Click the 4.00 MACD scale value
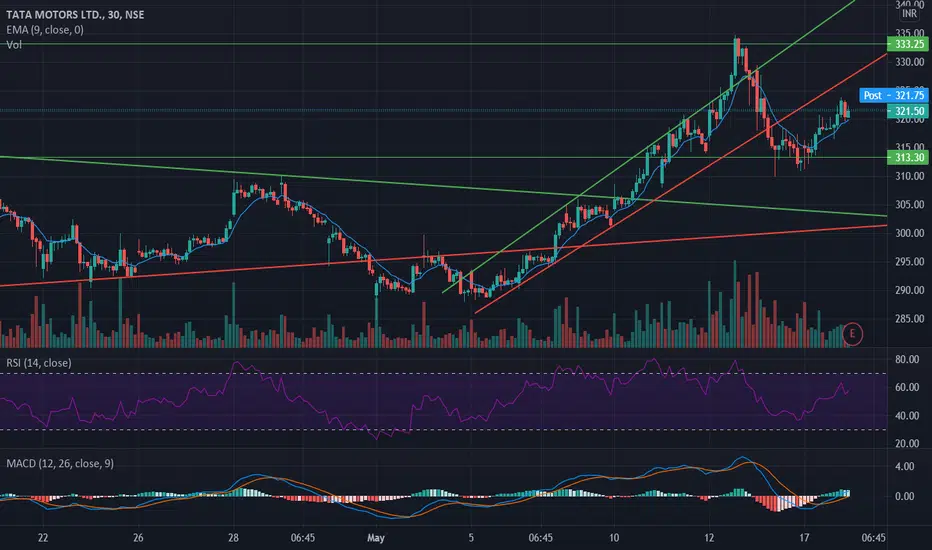The image size is (932, 550). click(905, 467)
